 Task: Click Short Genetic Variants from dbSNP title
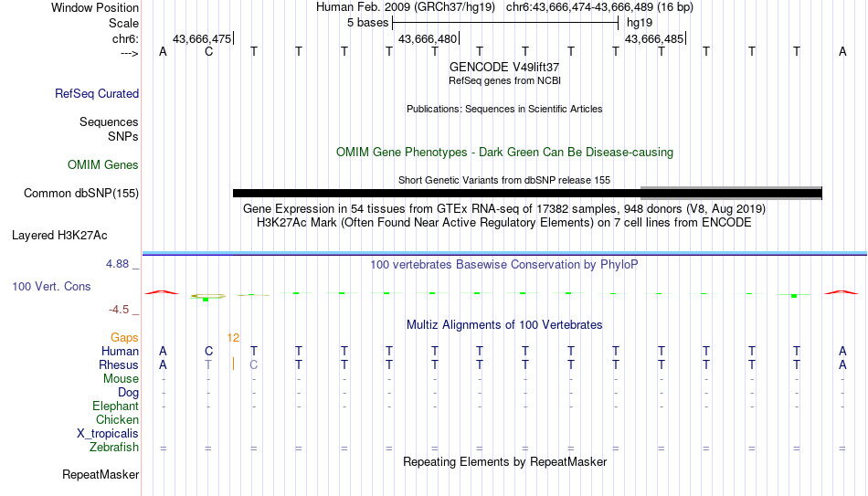[x=504, y=181]
